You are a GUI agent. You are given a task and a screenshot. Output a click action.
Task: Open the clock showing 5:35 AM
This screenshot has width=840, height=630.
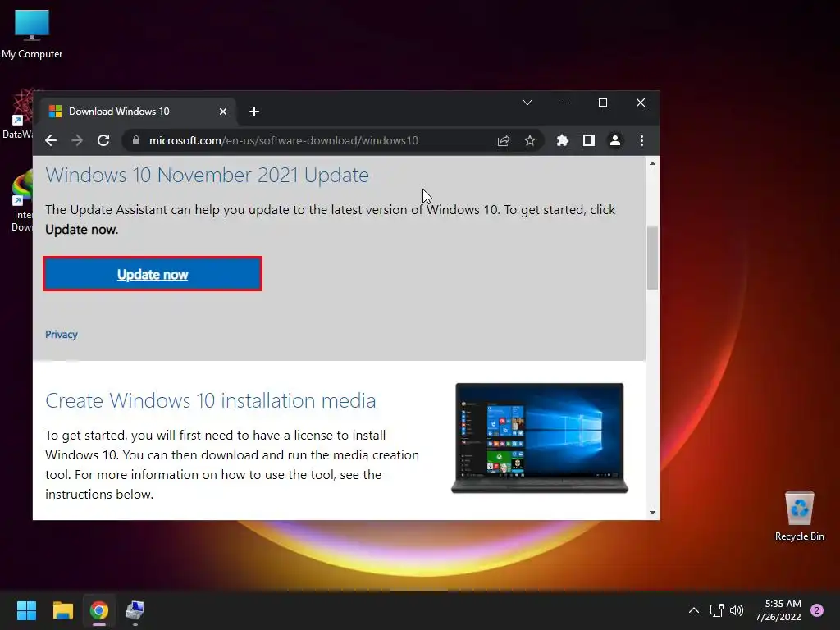pos(778,610)
